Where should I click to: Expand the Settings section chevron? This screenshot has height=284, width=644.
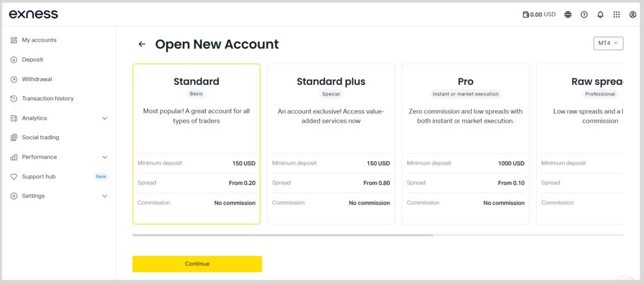point(105,196)
